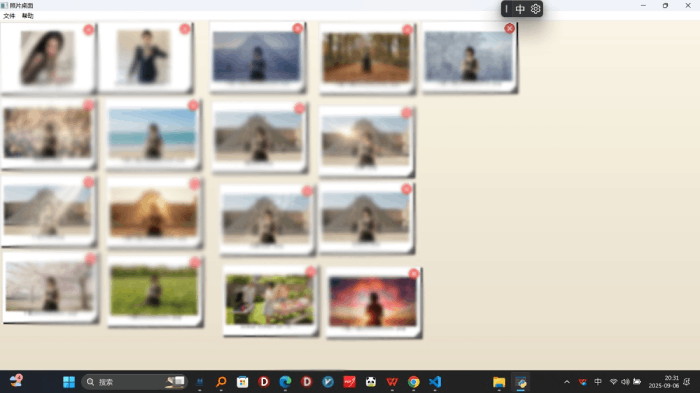Open the Windows Start menu
Viewport: 700px width, 393px height.
(x=69, y=382)
